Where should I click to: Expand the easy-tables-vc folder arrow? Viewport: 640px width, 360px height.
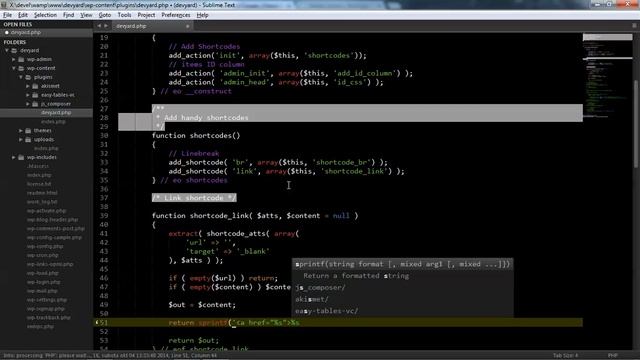tap(28, 95)
